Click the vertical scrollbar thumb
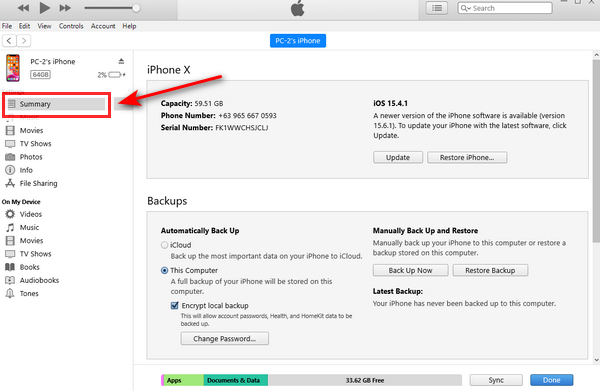This screenshot has width=600, height=391. [596, 151]
